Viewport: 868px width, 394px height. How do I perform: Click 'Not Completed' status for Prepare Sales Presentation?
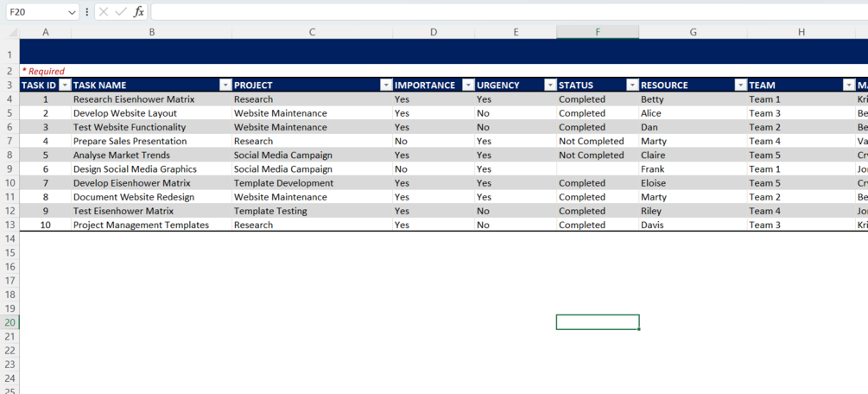(x=598, y=142)
